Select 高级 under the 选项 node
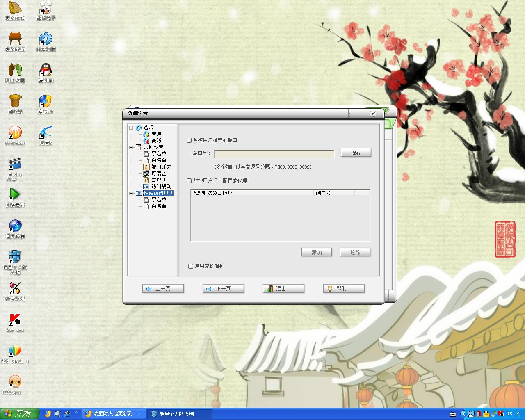 coord(156,141)
